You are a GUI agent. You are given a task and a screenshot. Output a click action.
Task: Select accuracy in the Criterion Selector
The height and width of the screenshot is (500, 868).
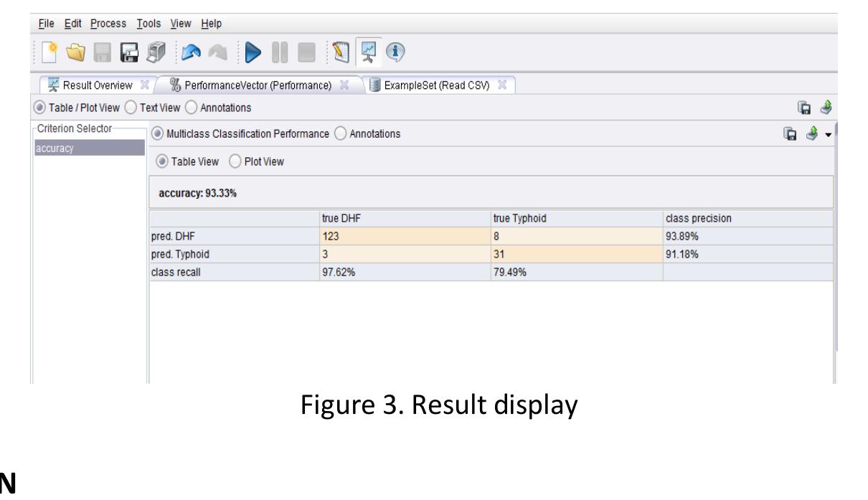click(x=90, y=149)
